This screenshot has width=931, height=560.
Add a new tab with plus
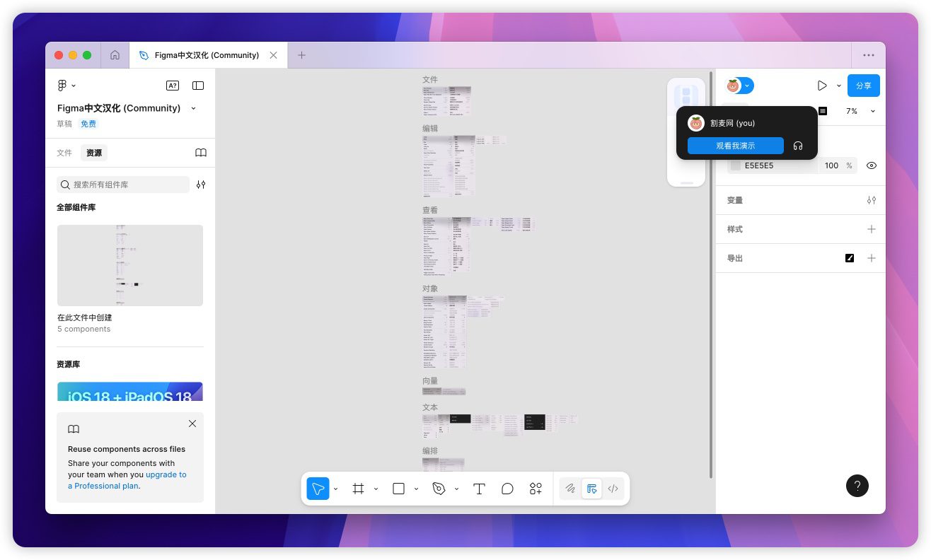[302, 55]
